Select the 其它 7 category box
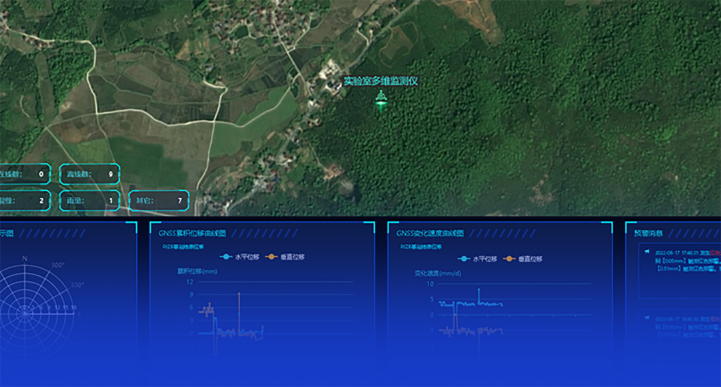This screenshot has width=721, height=387. tap(159, 200)
